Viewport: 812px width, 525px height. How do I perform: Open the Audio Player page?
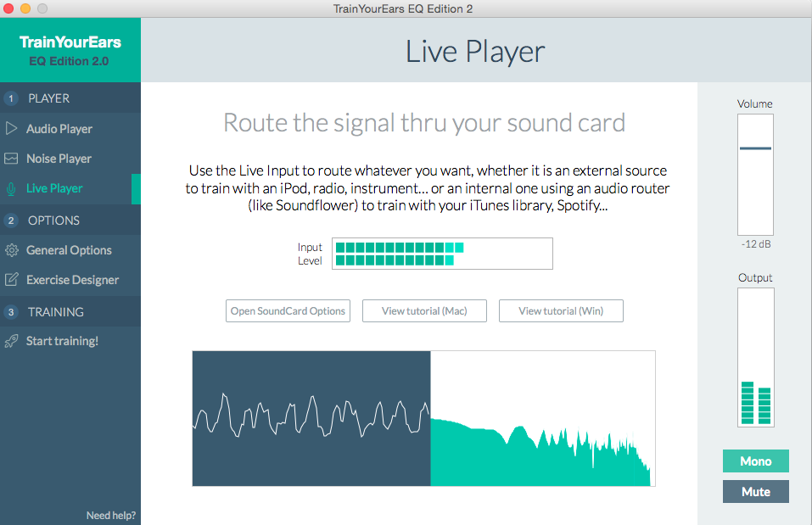[x=59, y=129]
